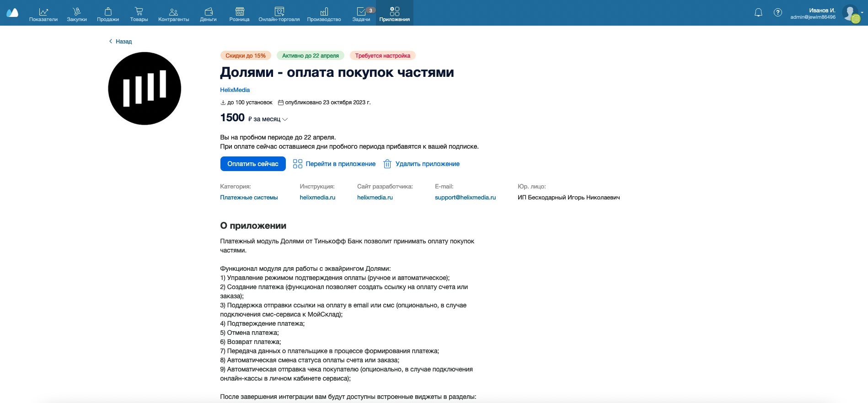Open the Контрагенты section
This screenshot has width=868, height=403.
(174, 14)
